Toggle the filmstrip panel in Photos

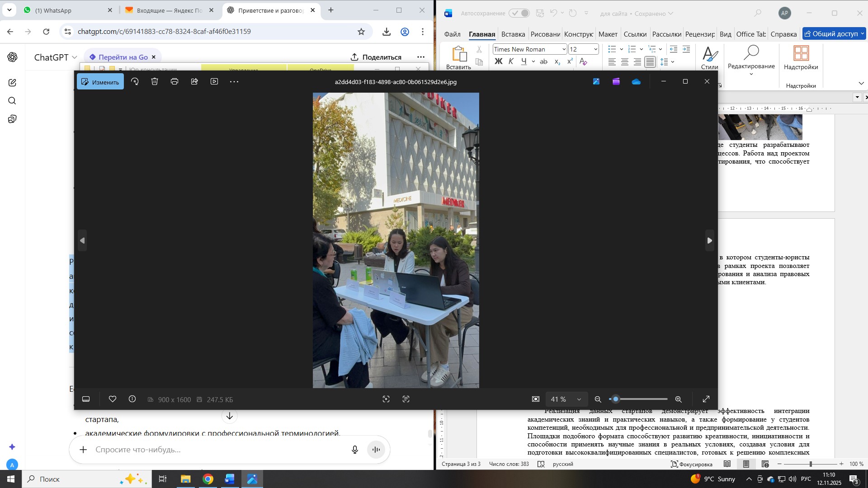click(86, 399)
